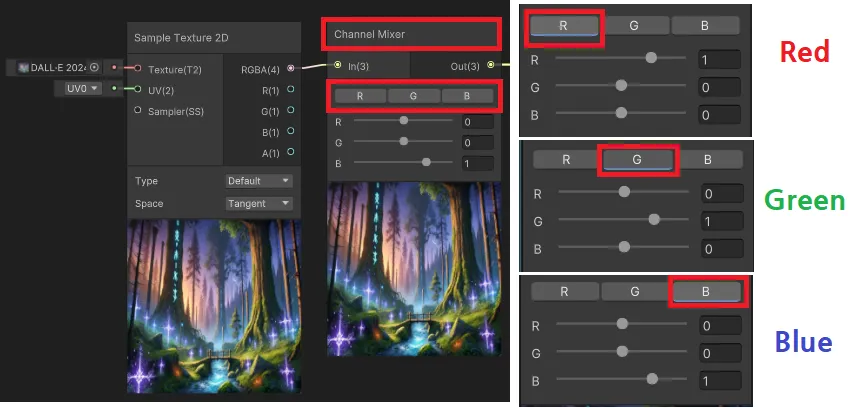
Task: Open the Space dropdown showing Tangent
Action: pyautogui.click(x=259, y=203)
